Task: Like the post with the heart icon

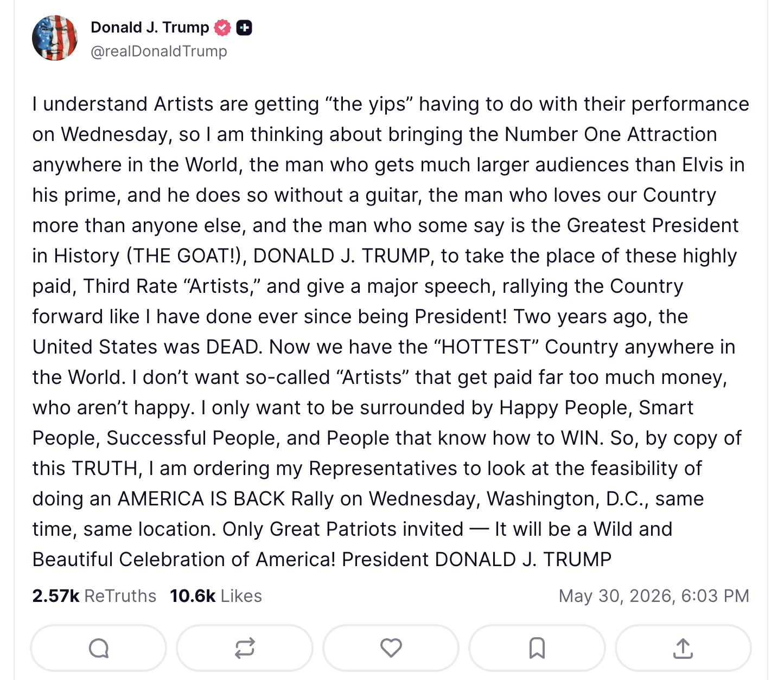Action: pyautogui.click(x=391, y=648)
